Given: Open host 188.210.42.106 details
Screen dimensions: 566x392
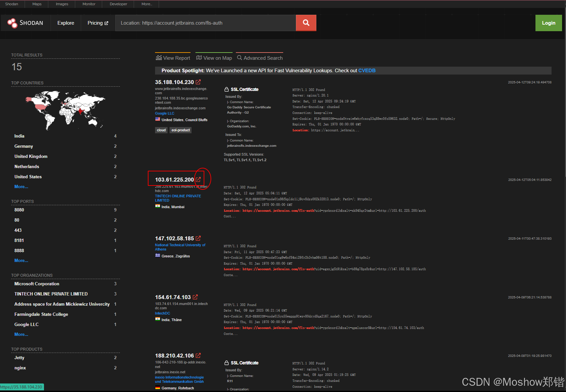Looking at the screenshot, I should tap(174, 356).
